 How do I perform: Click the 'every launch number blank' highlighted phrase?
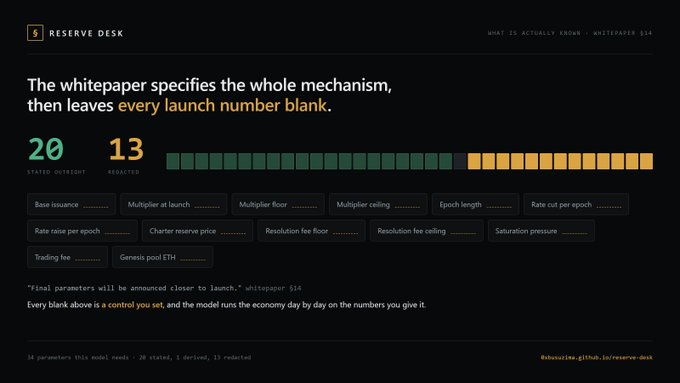pos(222,105)
